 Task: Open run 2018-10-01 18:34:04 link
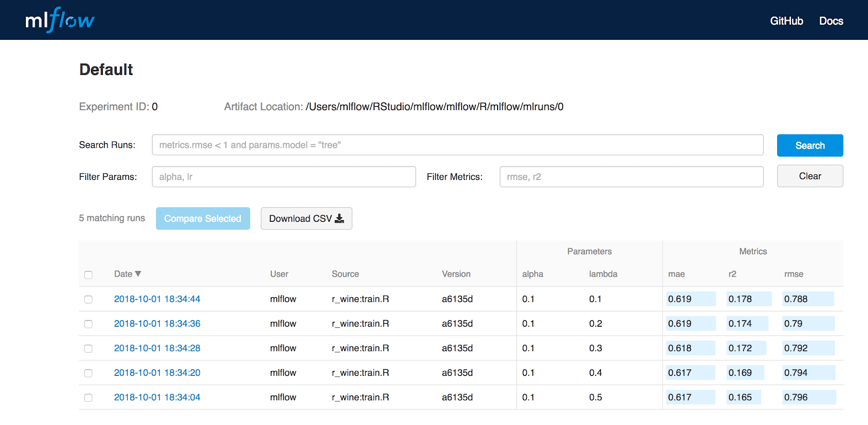coord(157,398)
